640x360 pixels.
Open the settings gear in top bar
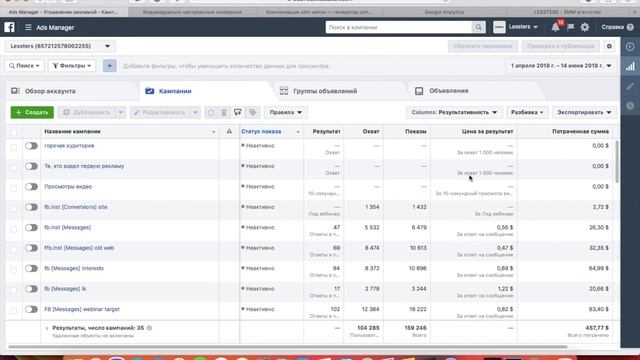coord(585,27)
